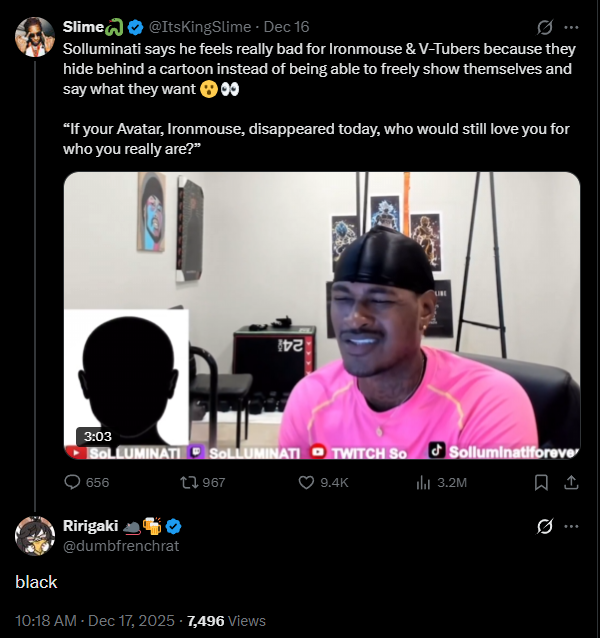Image resolution: width=600 pixels, height=638 pixels.
Task: Bookmark Slime's Solluminati tweet
Action: (x=541, y=483)
